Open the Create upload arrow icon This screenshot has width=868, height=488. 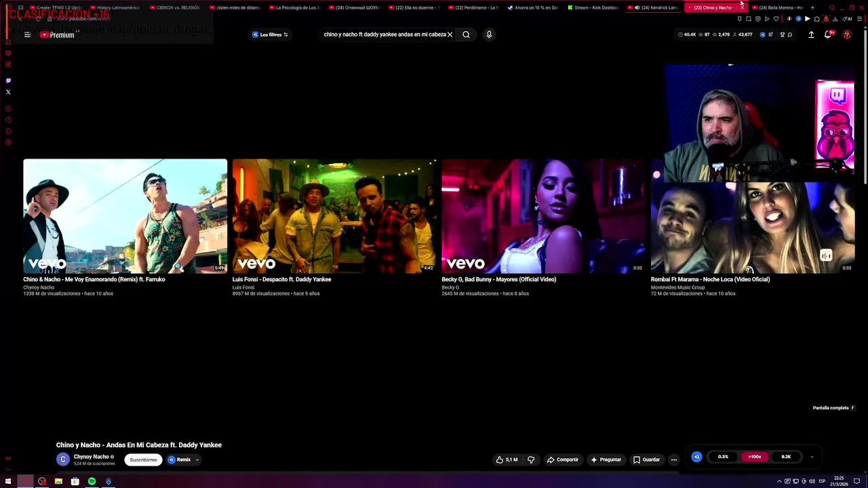coord(811,35)
